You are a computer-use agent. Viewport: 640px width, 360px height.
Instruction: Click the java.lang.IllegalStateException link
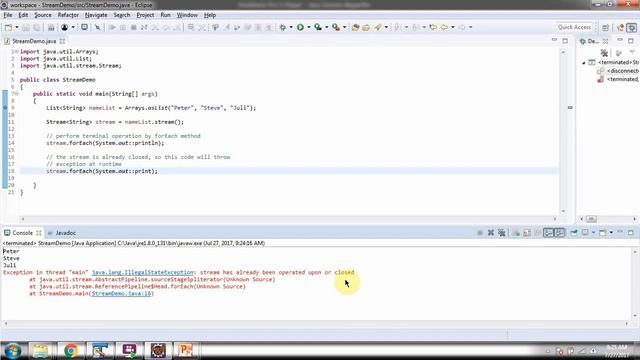143,272
